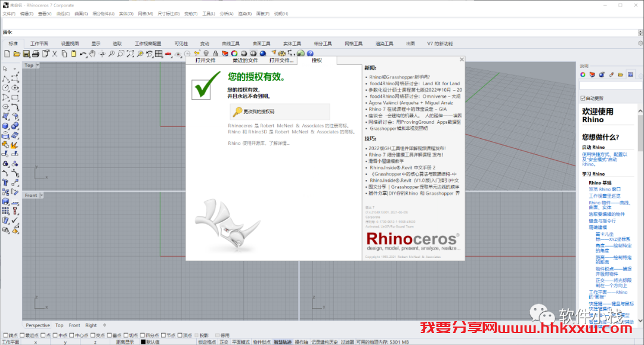Toggle the 中心点 osnap checkbox
Screen dimensions: 644x345
click(72, 335)
